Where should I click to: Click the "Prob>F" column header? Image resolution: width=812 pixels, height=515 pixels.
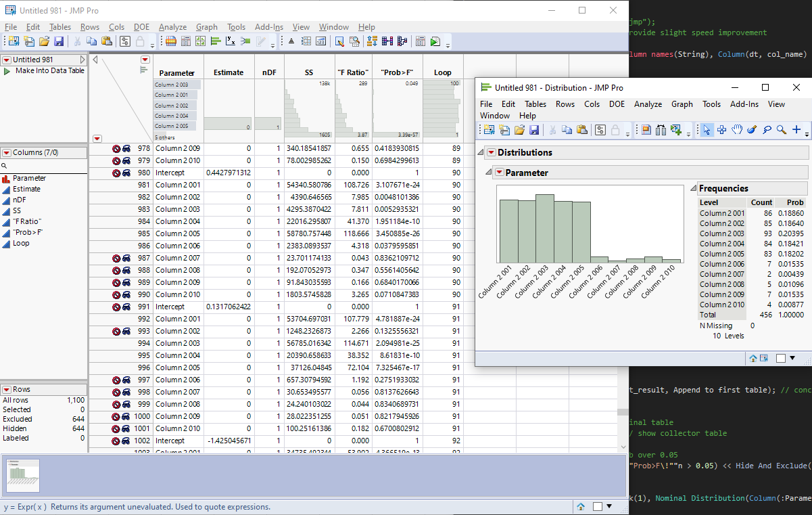pyautogui.click(x=397, y=73)
